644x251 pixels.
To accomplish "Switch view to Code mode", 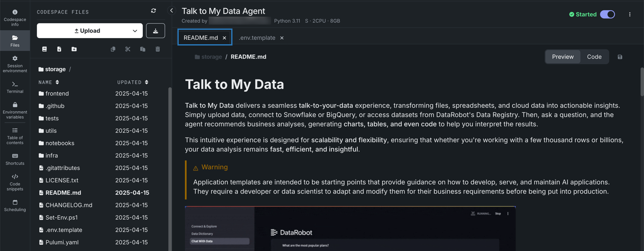I will click(x=594, y=57).
